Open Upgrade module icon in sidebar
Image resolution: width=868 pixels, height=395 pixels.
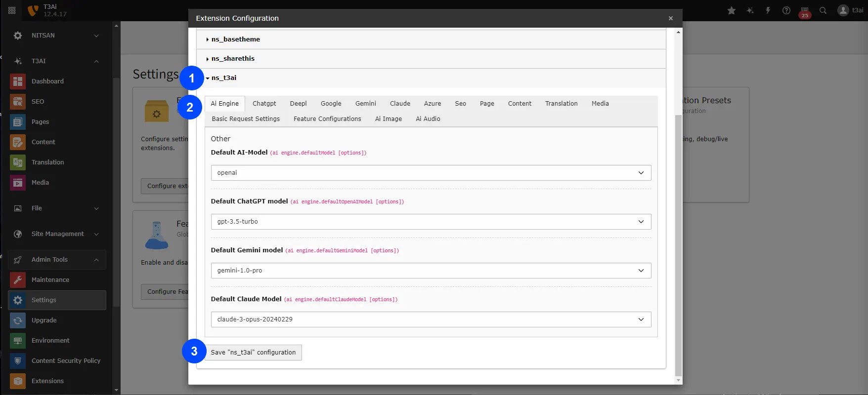[18, 320]
